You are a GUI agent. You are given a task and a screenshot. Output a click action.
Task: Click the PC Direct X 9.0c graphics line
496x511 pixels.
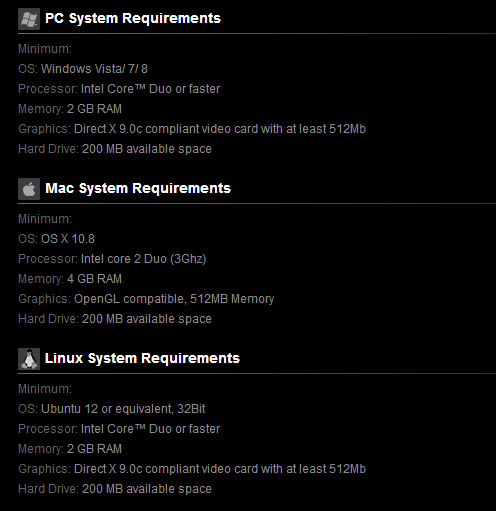192,129
